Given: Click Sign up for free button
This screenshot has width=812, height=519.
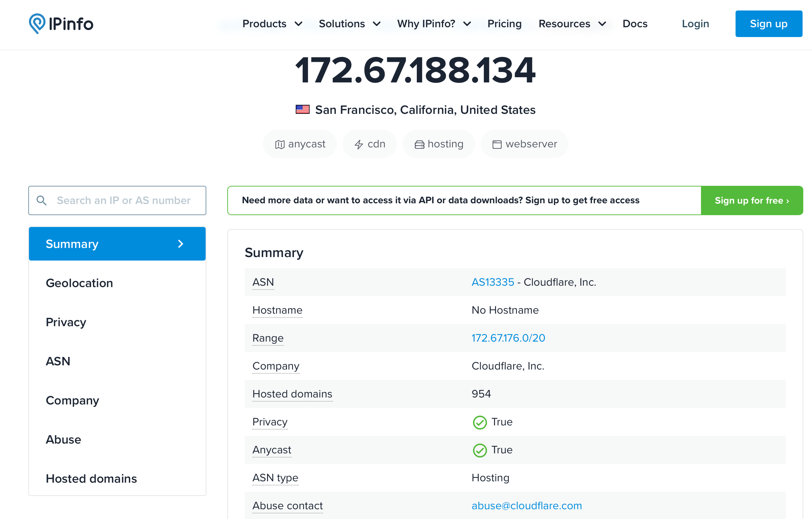Looking at the screenshot, I should coord(752,200).
